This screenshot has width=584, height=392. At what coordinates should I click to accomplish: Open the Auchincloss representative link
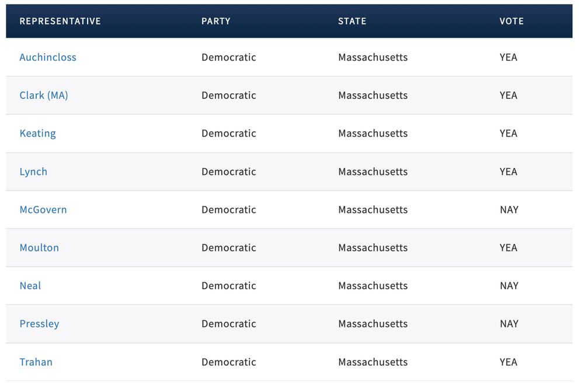pos(48,57)
